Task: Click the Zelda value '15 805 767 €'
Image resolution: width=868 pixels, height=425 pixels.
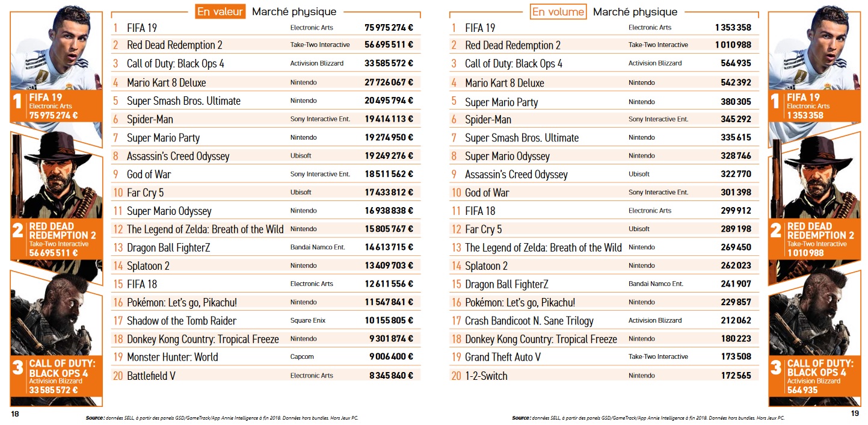Action: tap(389, 229)
